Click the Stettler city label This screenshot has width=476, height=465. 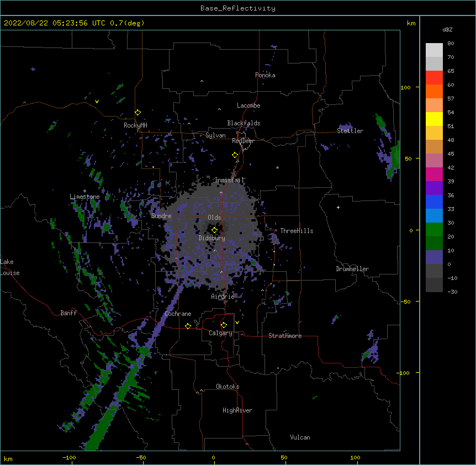click(350, 131)
